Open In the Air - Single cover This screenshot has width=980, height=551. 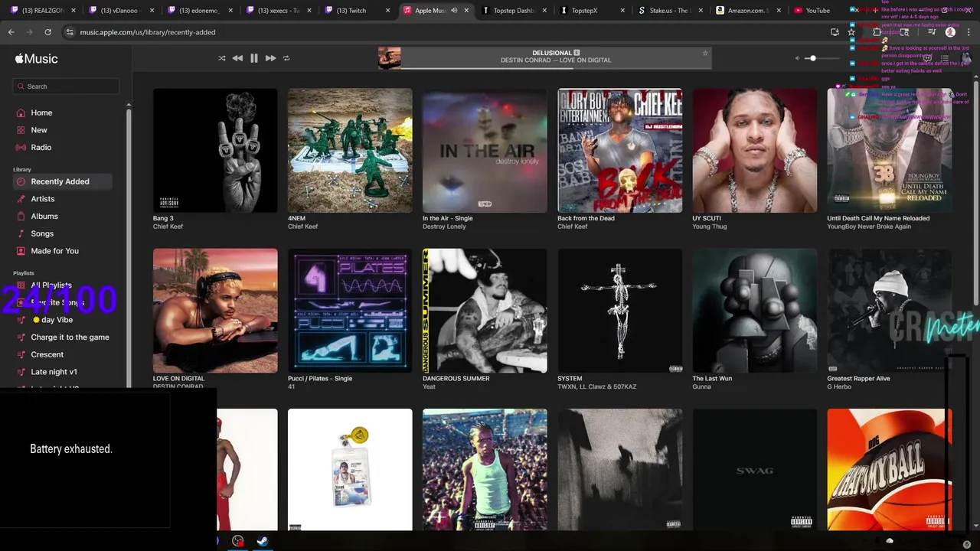pyautogui.click(x=485, y=151)
